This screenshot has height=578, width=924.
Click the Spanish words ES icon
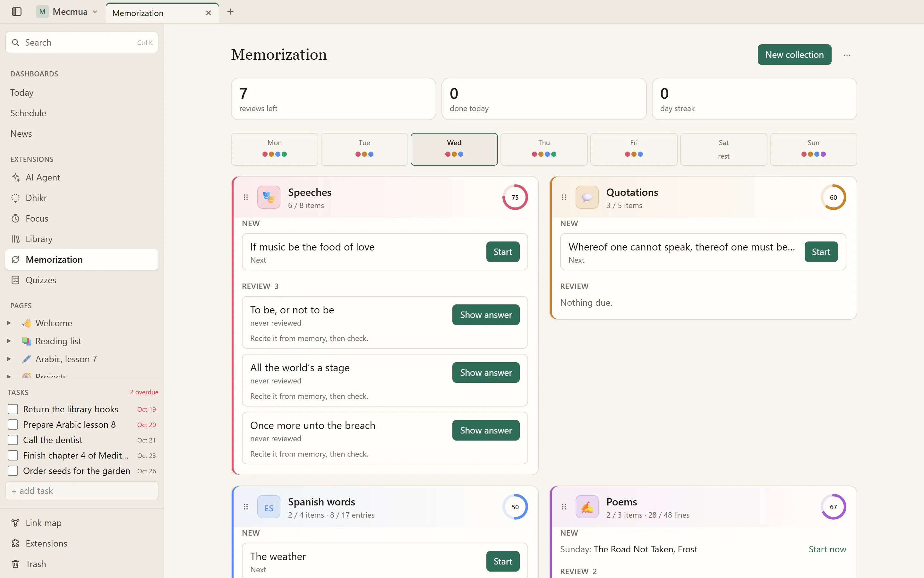tap(269, 507)
